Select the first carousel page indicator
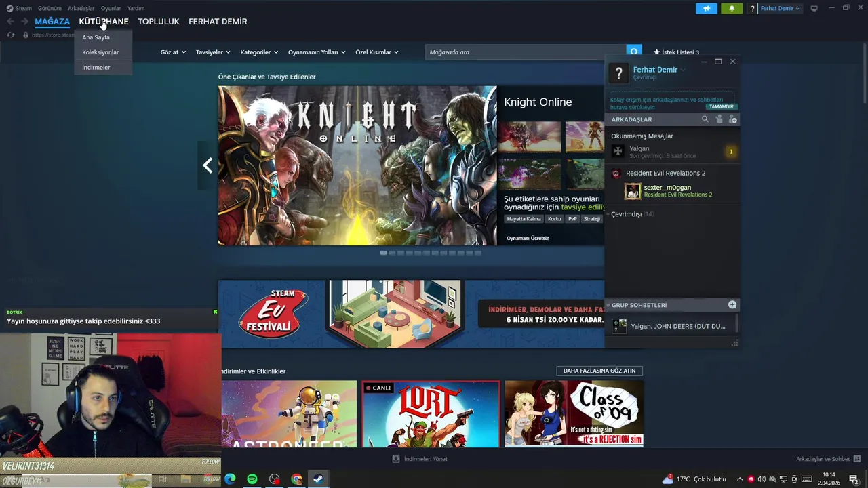 pos(384,253)
